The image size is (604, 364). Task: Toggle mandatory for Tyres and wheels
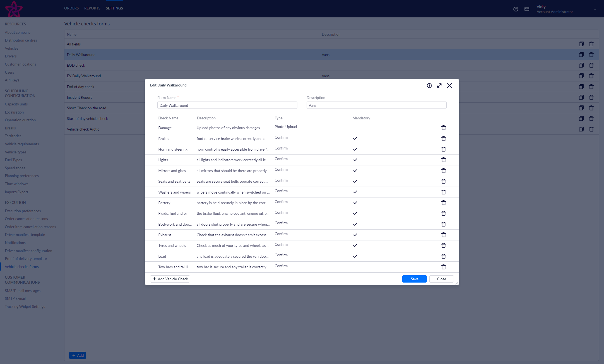click(x=355, y=245)
